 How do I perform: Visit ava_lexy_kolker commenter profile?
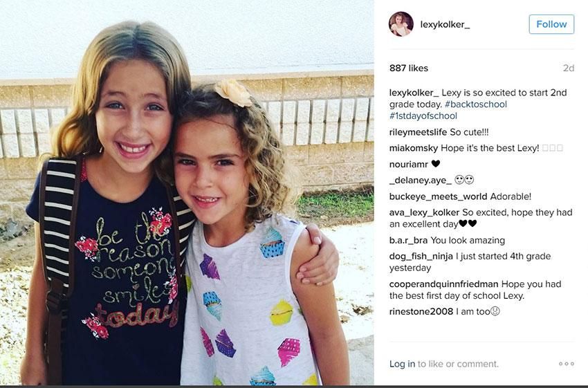coord(424,212)
